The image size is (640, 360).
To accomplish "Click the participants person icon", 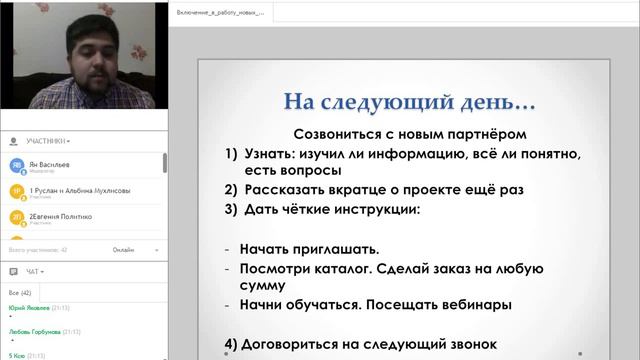I will pyautogui.click(x=13, y=141).
